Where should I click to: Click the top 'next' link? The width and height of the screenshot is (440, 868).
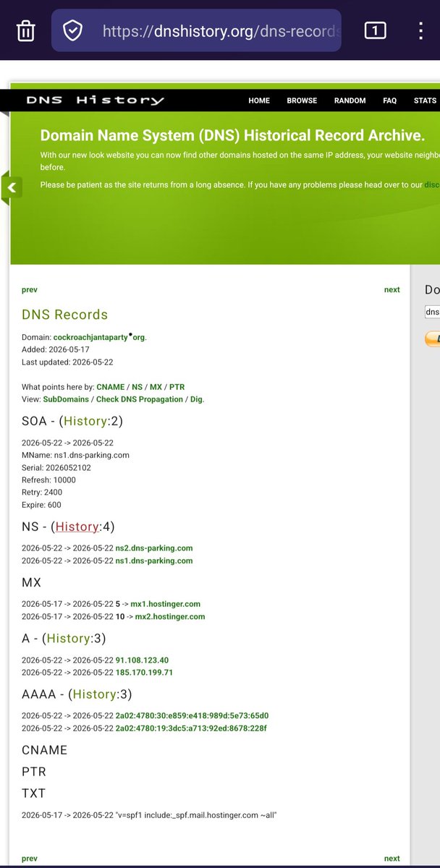click(x=392, y=289)
